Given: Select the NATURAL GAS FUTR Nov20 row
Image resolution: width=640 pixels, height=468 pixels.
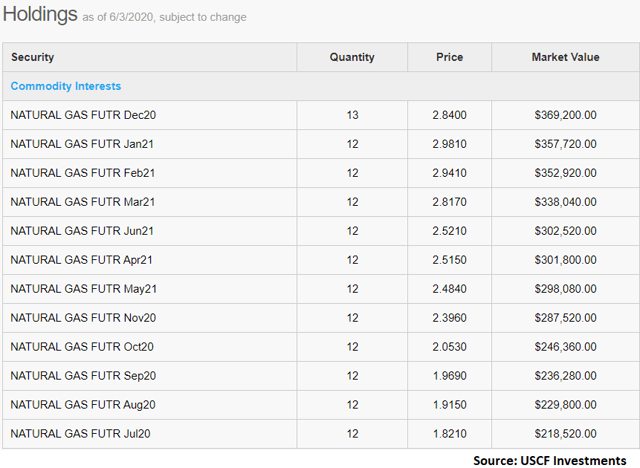Looking at the screenshot, I should point(321,318).
